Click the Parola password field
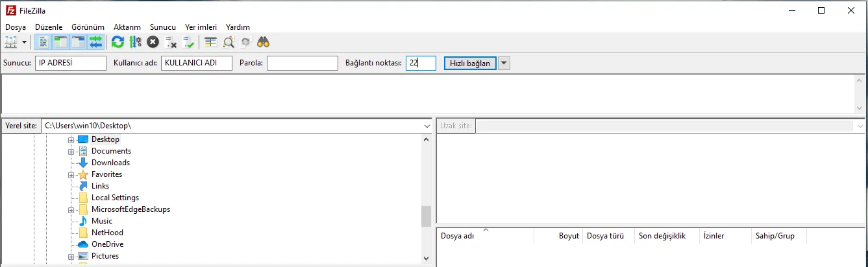This screenshot has height=267, width=868. click(303, 63)
